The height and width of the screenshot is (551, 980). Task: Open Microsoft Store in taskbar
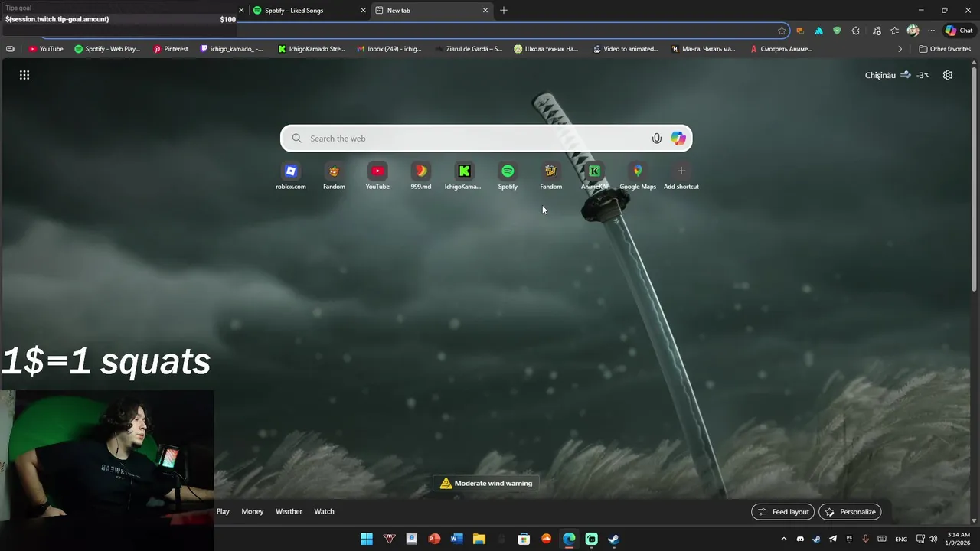[524, 539]
